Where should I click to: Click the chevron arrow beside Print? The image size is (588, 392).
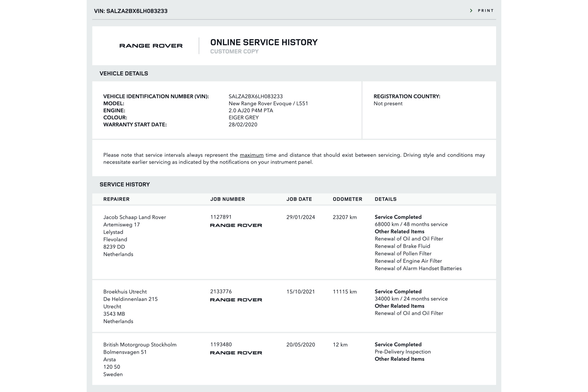471,11
